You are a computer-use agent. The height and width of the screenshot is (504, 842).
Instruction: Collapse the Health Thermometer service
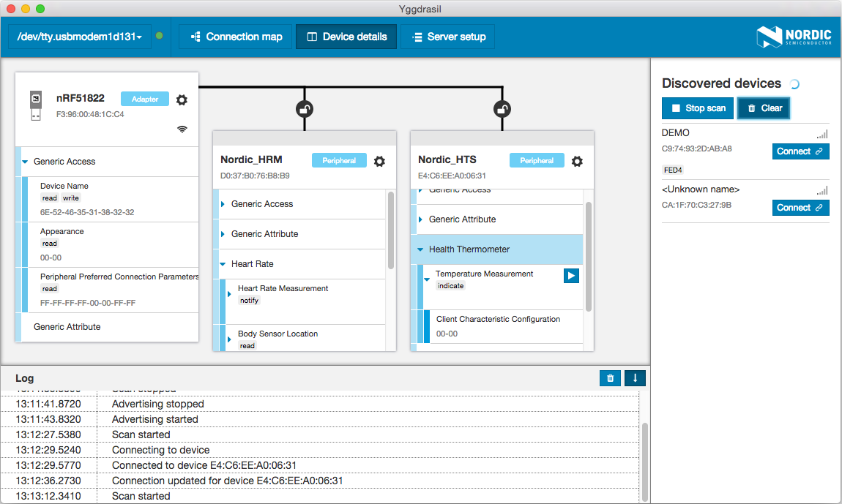point(420,249)
